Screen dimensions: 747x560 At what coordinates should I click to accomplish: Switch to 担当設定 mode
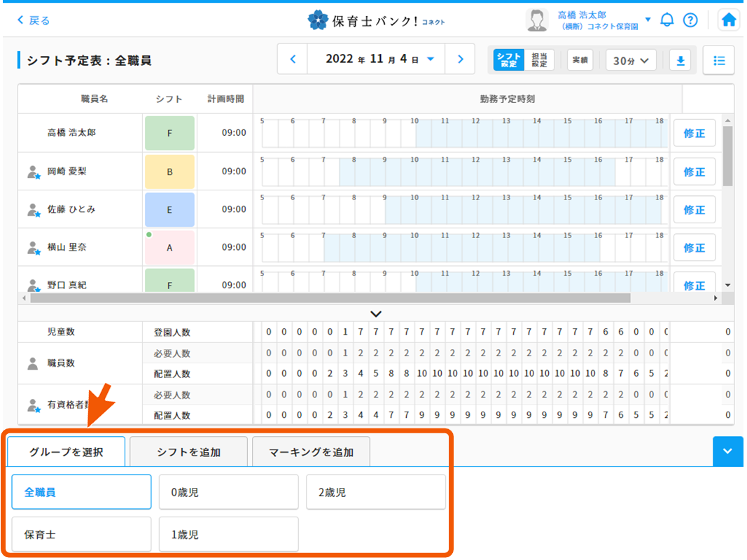point(540,60)
